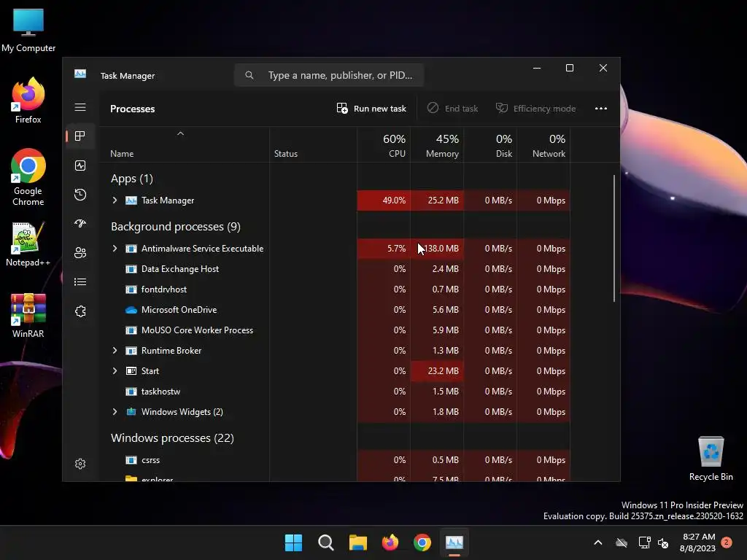The height and width of the screenshot is (560, 747).
Task: Show hidden system tray icons chevron
Action: (x=598, y=542)
